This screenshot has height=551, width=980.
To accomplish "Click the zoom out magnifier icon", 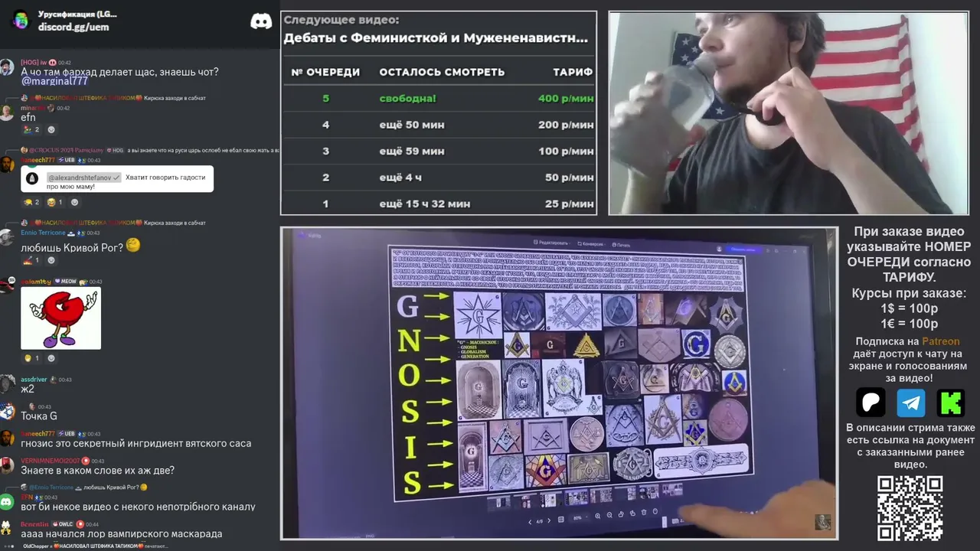I will tap(609, 515).
